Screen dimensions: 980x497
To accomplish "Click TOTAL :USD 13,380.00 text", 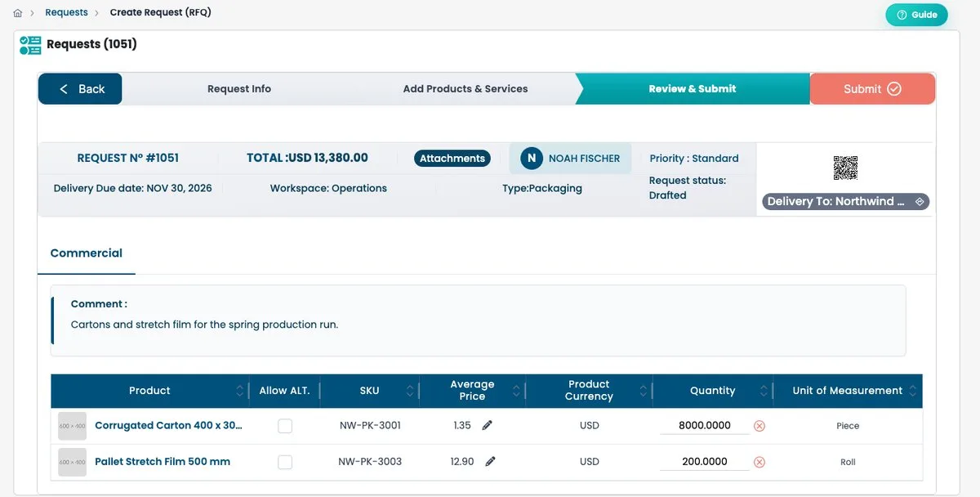I will coord(307,159).
